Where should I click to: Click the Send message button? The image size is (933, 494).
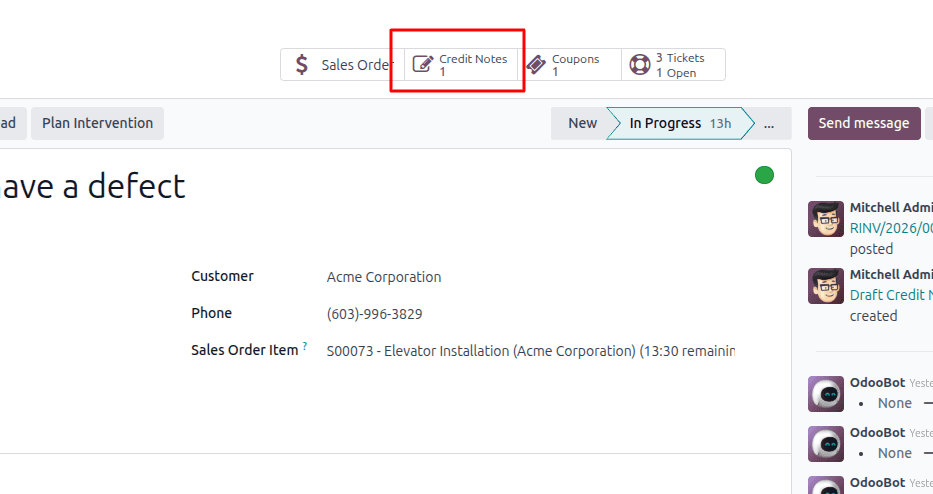[x=864, y=123]
